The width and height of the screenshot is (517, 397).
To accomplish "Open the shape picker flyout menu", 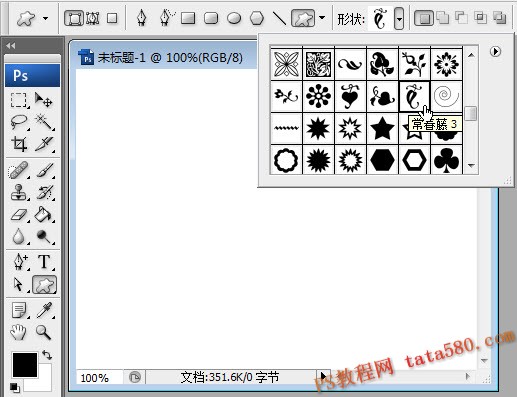I will click(x=496, y=51).
